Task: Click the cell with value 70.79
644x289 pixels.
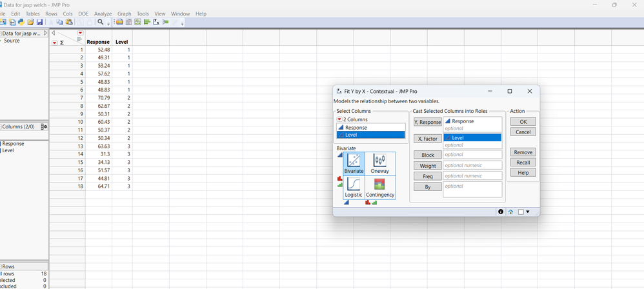Action: (x=99, y=97)
